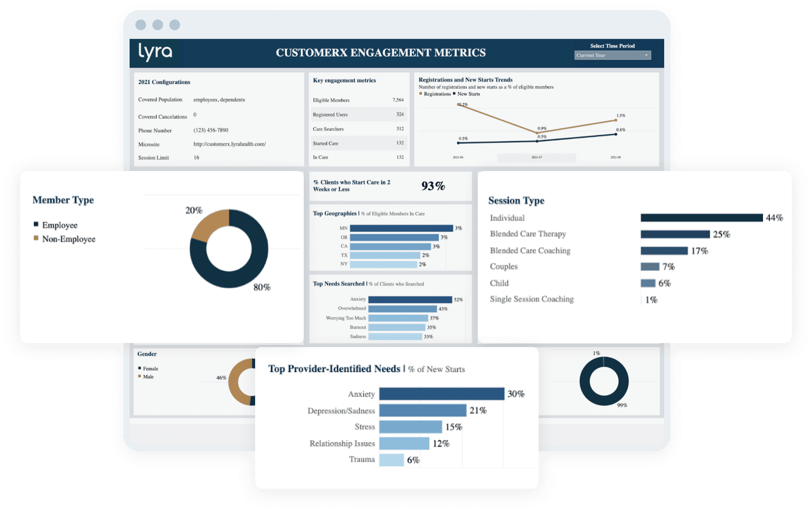The width and height of the screenshot is (812, 511).
Task: Click the Non-Employee legend color square
Action: (x=36, y=238)
